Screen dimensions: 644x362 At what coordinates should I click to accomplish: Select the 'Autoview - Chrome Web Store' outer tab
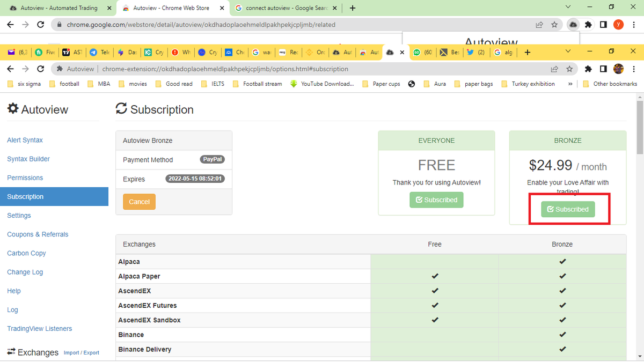pos(172,8)
